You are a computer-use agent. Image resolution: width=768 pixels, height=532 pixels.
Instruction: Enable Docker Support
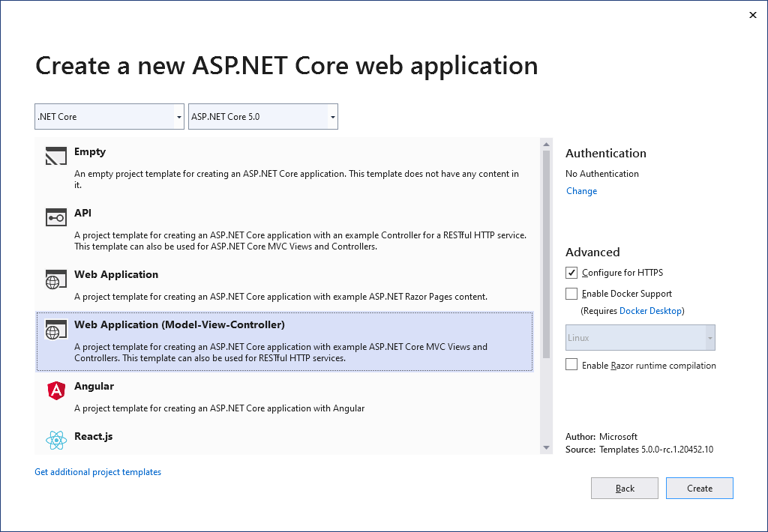point(571,293)
